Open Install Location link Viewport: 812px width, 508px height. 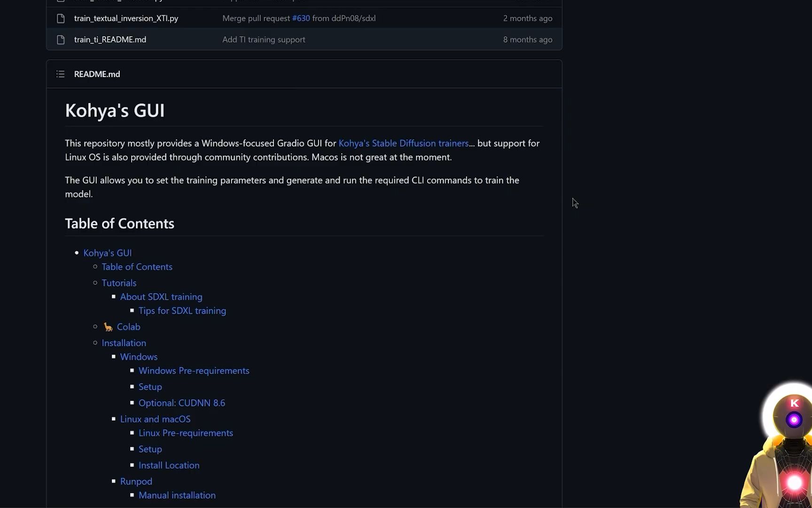click(x=169, y=465)
